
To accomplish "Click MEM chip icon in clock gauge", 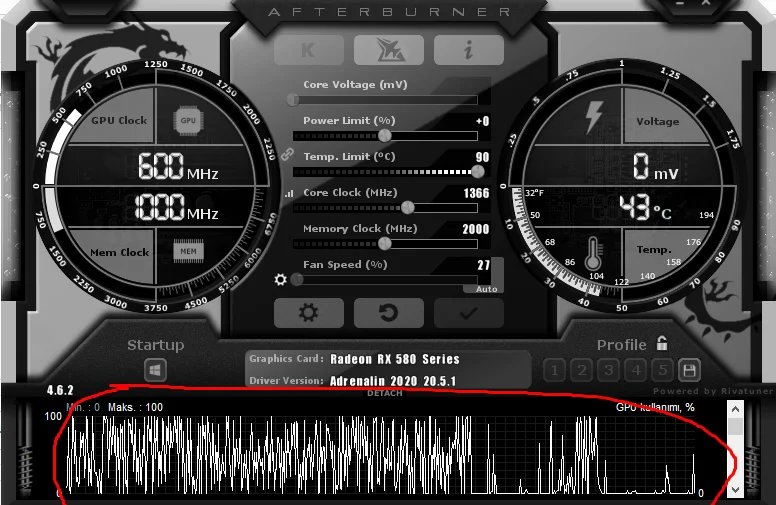I will 188,251.
